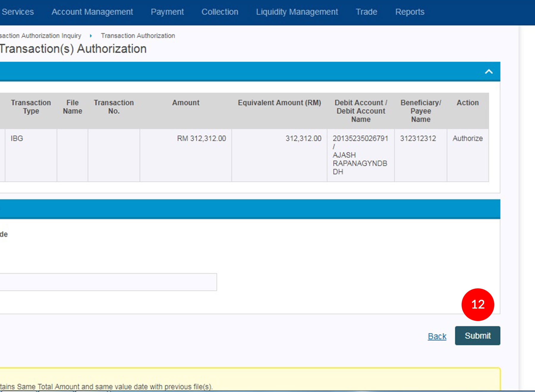This screenshot has width=535, height=392.
Task: Open the Reports menu
Action: 410,12
